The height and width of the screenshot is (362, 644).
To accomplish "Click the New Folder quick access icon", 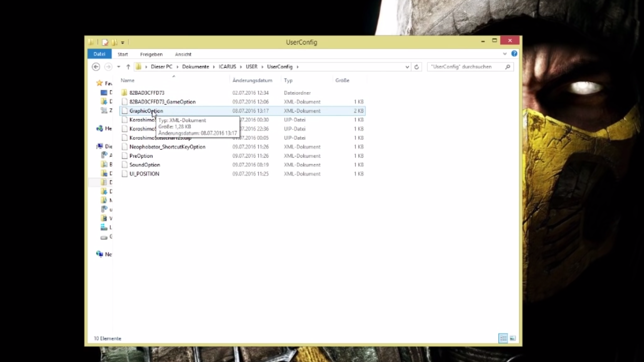I will click(x=114, y=42).
